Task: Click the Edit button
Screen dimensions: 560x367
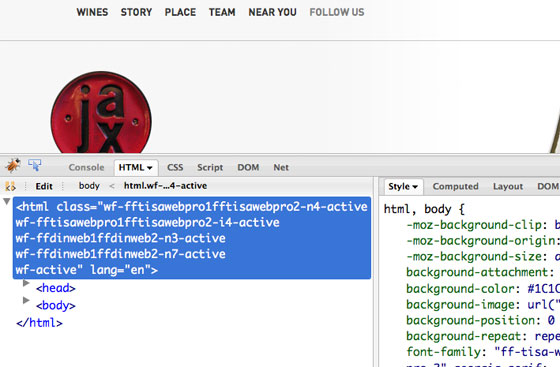Action: point(44,186)
